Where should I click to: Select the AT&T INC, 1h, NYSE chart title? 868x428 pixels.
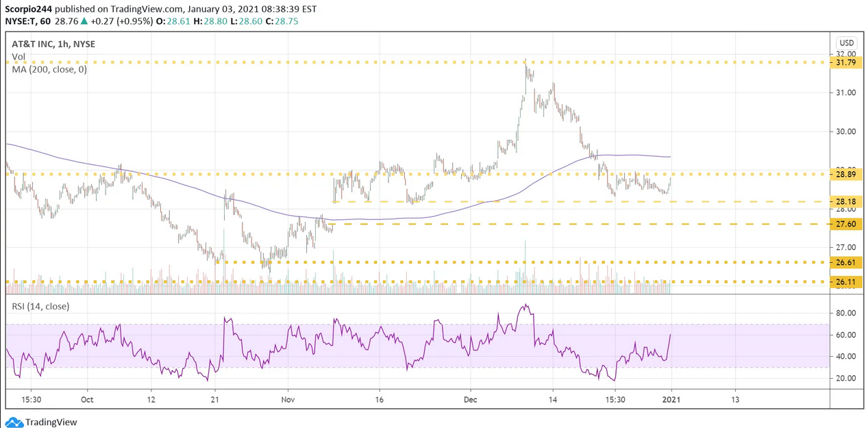(x=53, y=45)
